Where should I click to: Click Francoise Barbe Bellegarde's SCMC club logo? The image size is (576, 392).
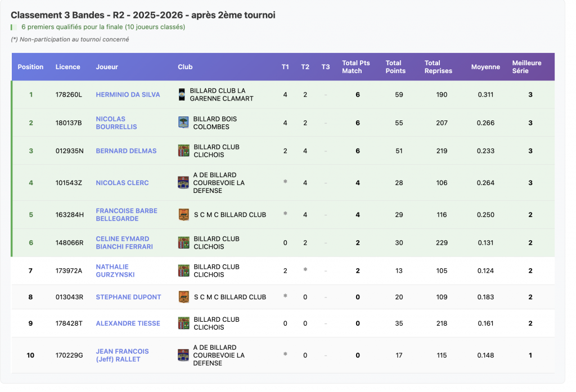coord(183,215)
